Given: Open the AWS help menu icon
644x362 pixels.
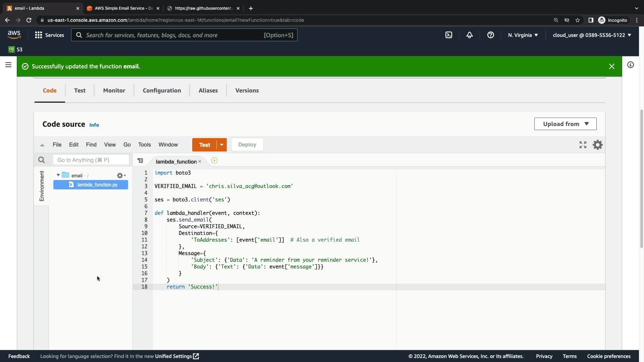Looking at the screenshot, I should 490,35.
